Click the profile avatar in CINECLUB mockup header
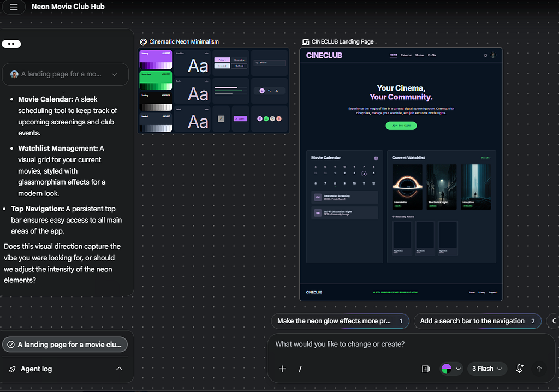 point(493,55)
